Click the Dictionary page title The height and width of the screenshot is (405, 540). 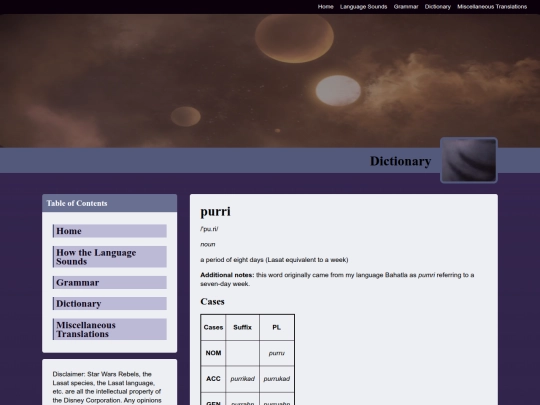point(400,161)
